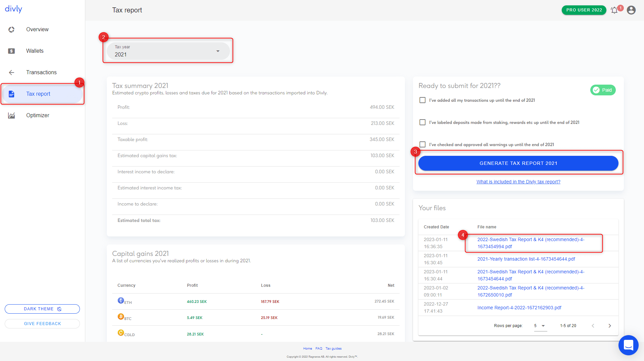Click the Tax report document icon
This screenshot has width=644, height=361.
[x=11, y=94]
